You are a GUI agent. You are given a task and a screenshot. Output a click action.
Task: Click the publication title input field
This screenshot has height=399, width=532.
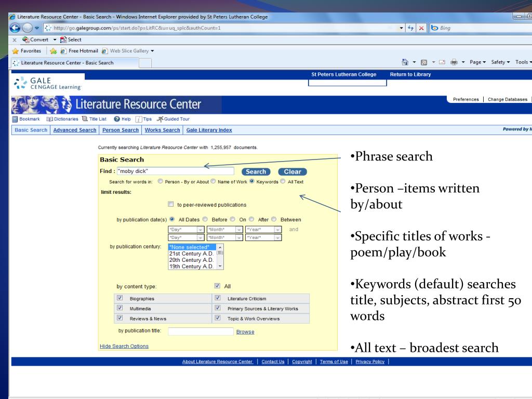click(201, 331)
